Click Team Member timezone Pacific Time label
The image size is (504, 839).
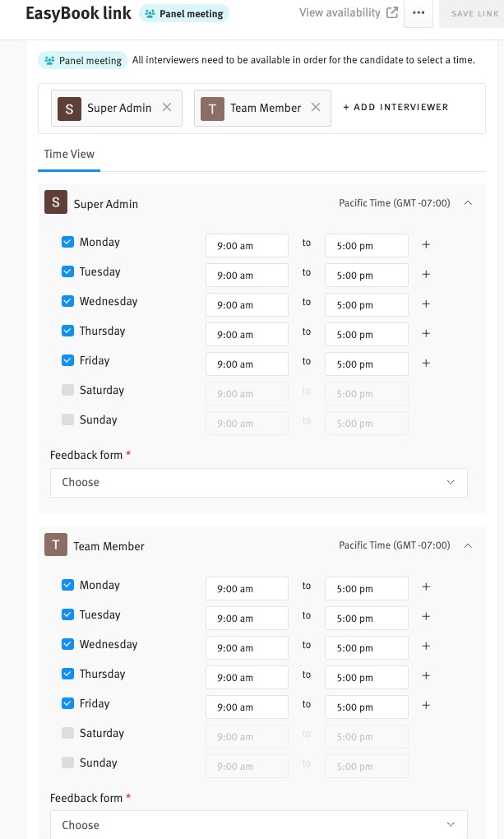click(x=395, y=545)
